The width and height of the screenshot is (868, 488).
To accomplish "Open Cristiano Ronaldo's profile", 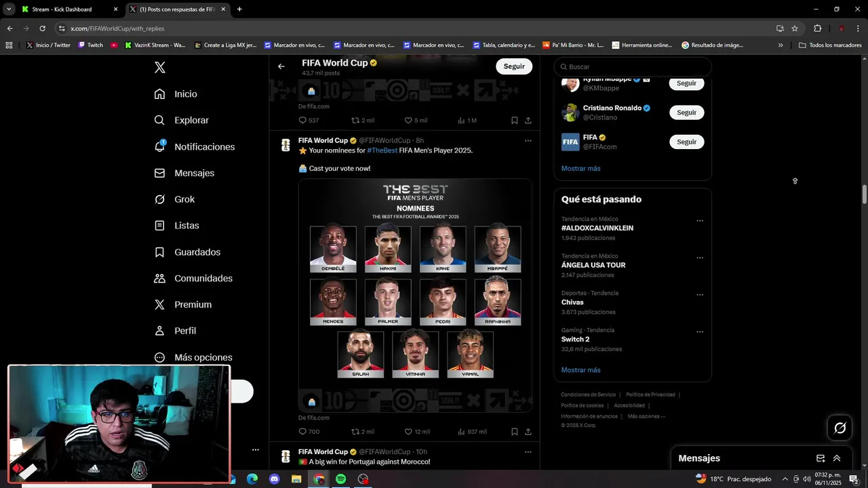I will (612, 108).
